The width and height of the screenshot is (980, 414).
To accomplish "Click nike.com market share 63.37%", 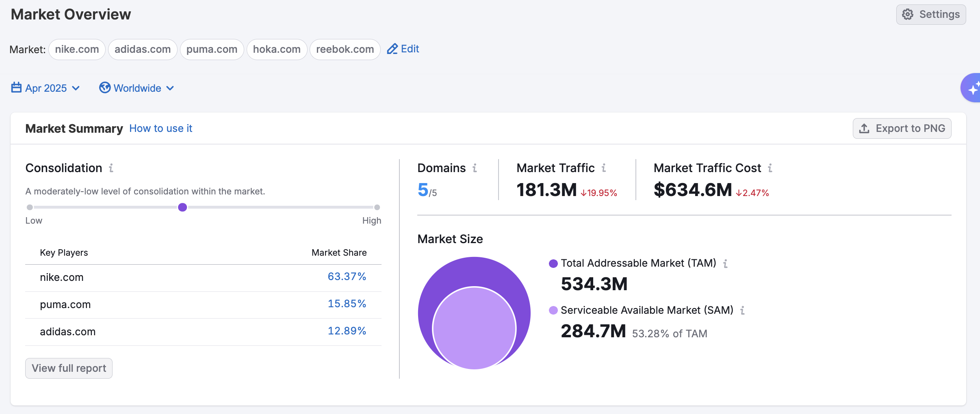I will tap(347, 277).
